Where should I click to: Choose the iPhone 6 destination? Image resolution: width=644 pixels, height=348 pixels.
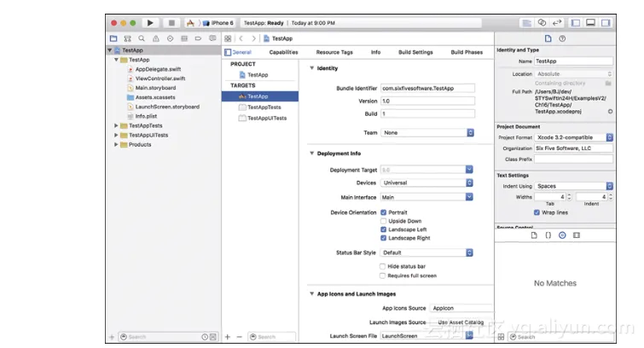click(x=218, y=23)
